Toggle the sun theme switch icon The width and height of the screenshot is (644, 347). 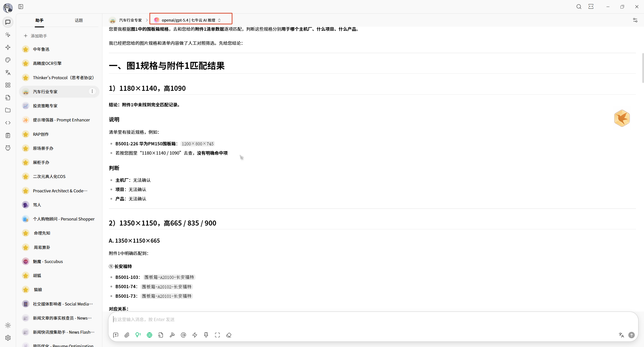click(x=8, y=325)
